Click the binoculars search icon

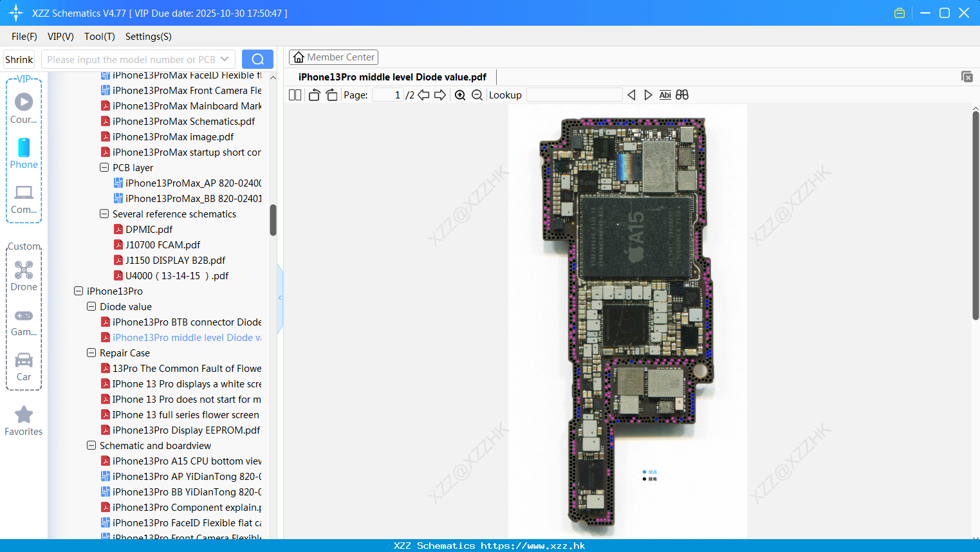[x=682, y=95]
